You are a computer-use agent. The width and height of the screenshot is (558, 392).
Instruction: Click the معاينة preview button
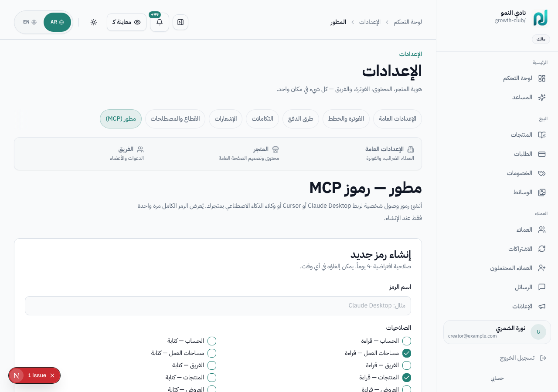pos(126,22)
